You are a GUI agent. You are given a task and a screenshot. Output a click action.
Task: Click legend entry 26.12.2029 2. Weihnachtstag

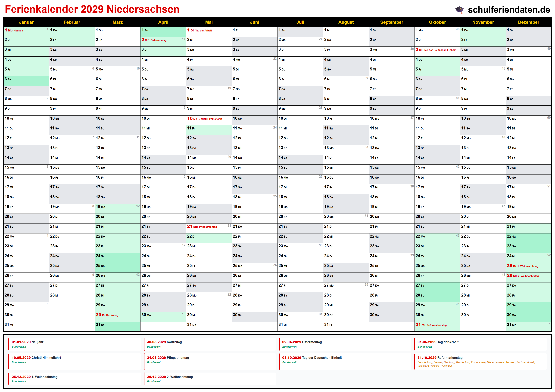click(x=170, y=377)
